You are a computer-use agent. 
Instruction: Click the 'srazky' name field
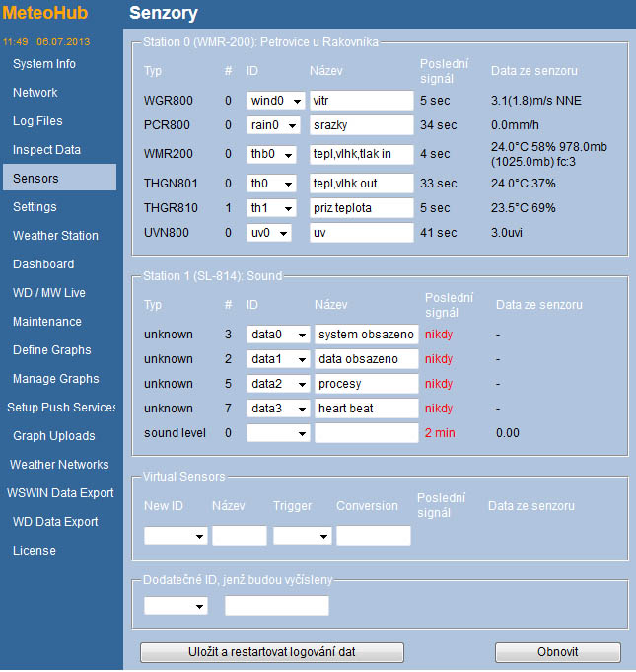pyautogui.click(x=362, y=125)
